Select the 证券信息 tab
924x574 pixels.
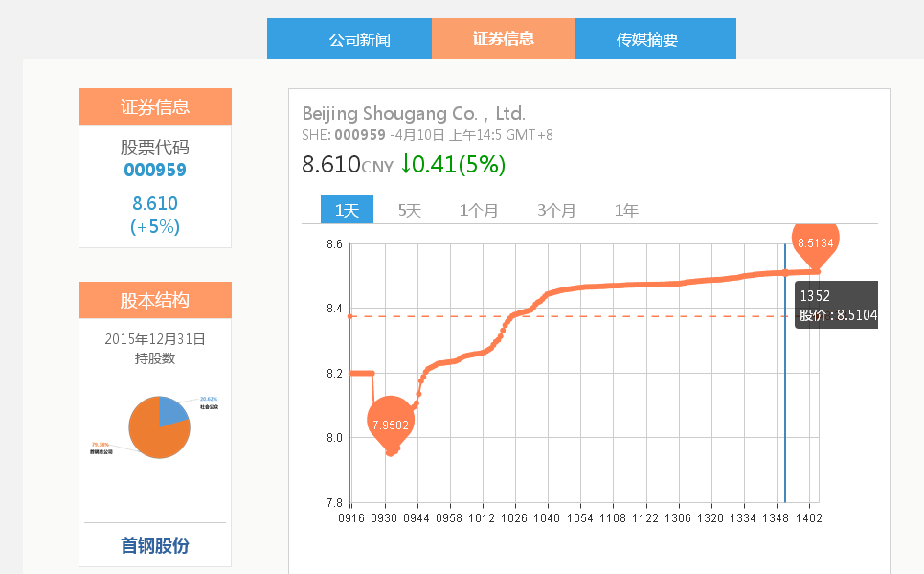click(x=504, y=39)
